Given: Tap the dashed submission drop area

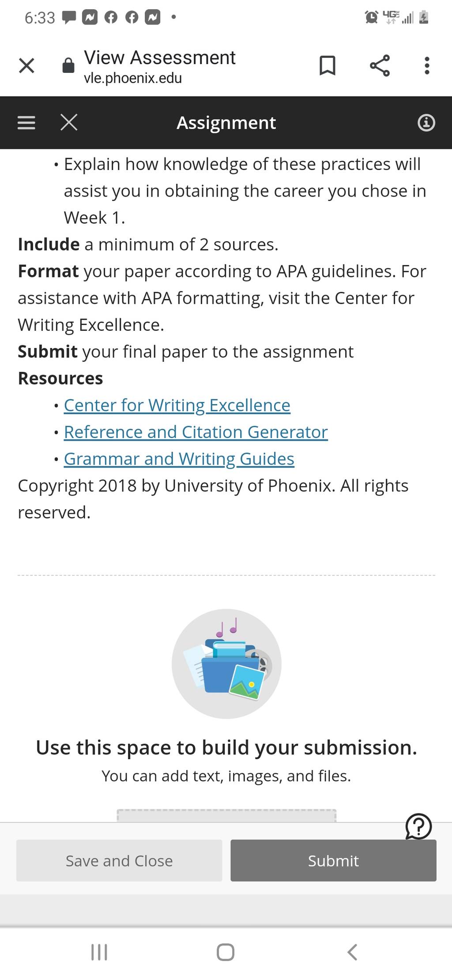Looking at the screenshot, I should coord(226,815).
